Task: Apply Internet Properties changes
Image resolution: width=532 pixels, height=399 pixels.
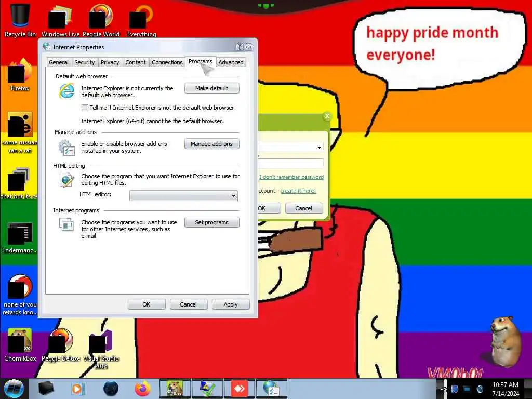Action: pyautogui.click(x=231, y=304)
